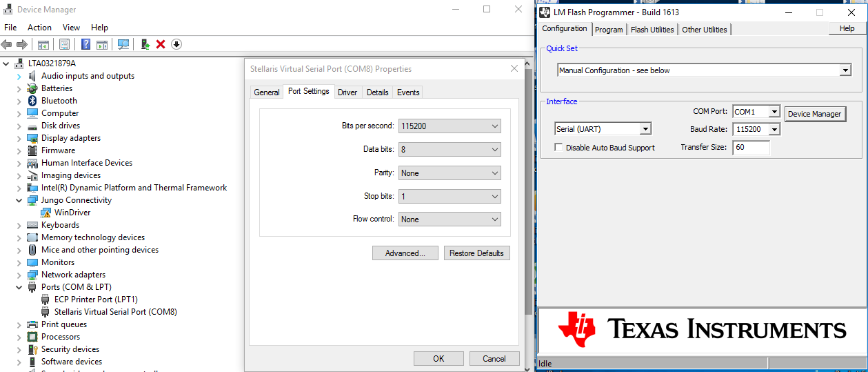Click the Advanced... button in Port Settings

click(405, 253)
